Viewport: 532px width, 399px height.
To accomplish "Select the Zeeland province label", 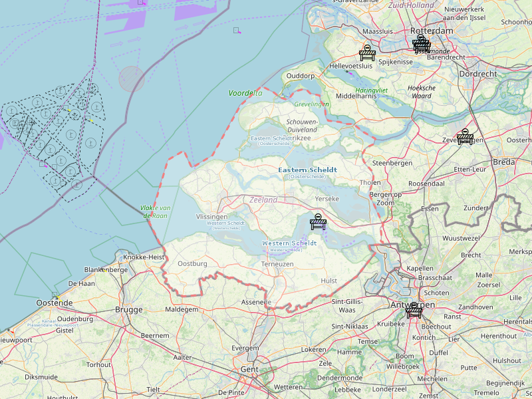I will point(263,199).
